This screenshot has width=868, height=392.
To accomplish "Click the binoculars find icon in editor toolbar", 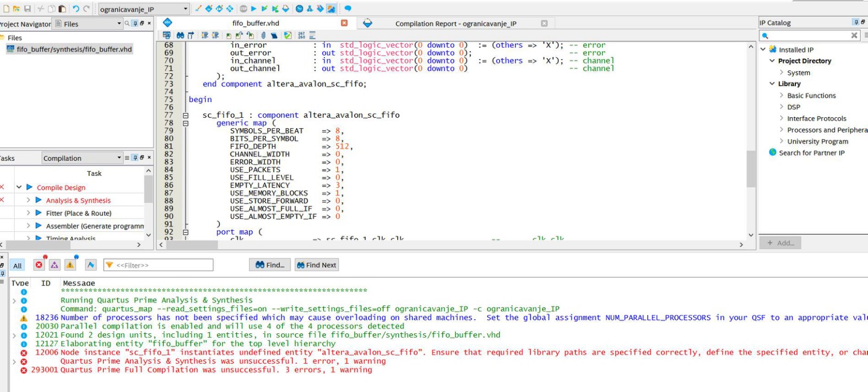I will point(180,35).
